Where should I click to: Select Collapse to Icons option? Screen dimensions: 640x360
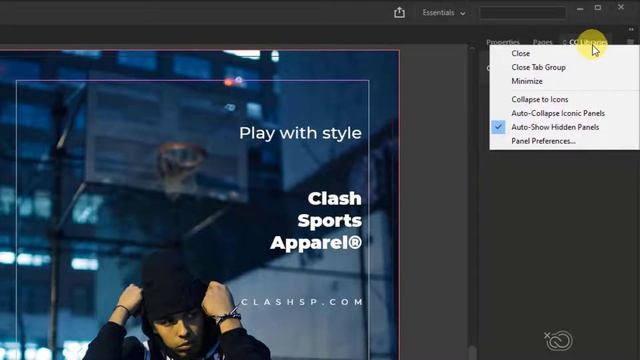(539, 99)
